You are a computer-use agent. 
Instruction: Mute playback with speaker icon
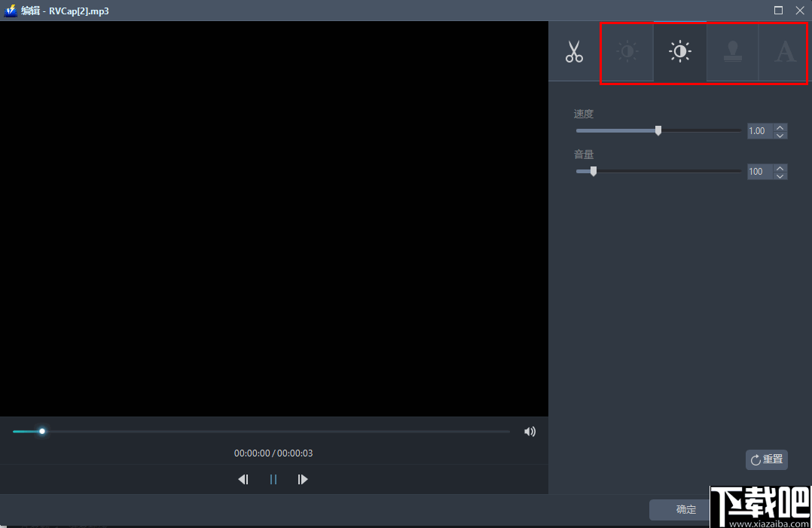pyautogui.click(x=530, y=432)
